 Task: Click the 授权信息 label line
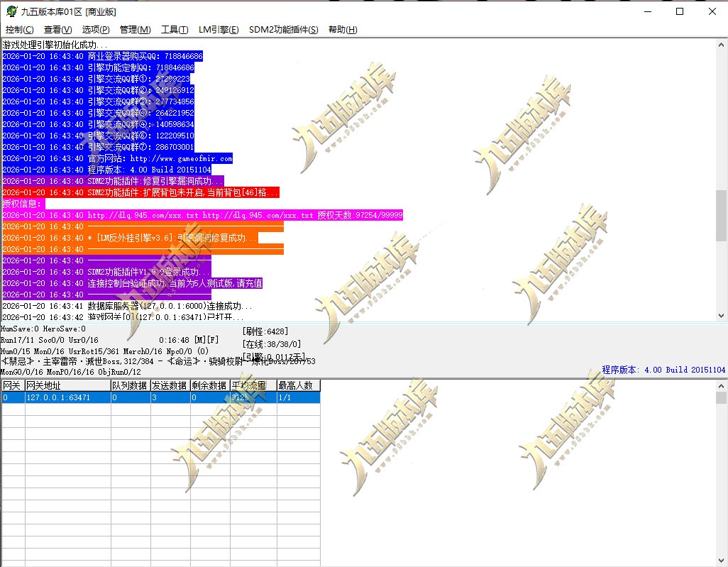point(23,204)
